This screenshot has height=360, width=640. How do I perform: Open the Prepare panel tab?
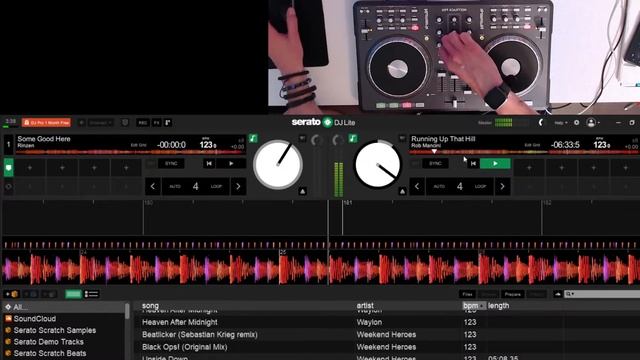(x=513, y=294)
